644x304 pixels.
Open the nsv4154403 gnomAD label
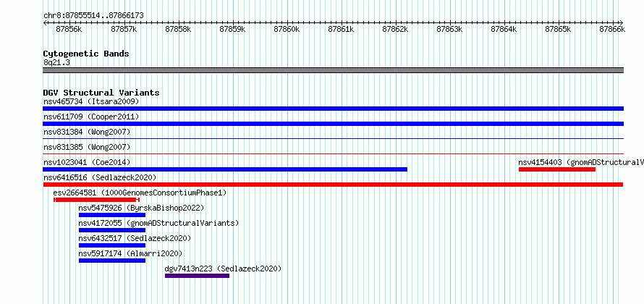tap(581, 162)
